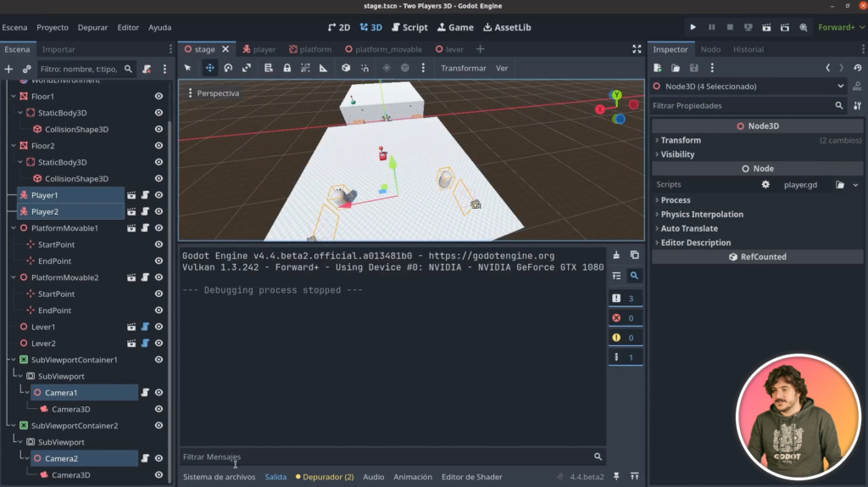Toggle Floor1 visibility eye
The image size is (868, 487).
(159, 97)
